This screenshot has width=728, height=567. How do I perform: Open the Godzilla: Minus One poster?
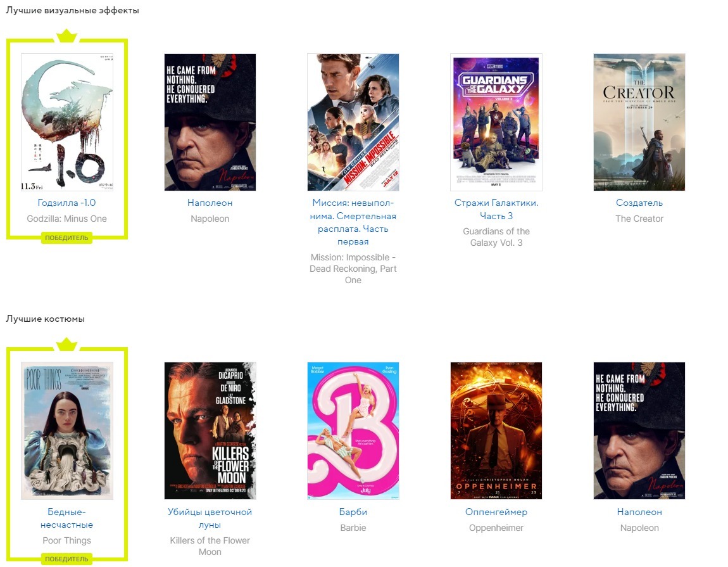click(x=67, y=122)
